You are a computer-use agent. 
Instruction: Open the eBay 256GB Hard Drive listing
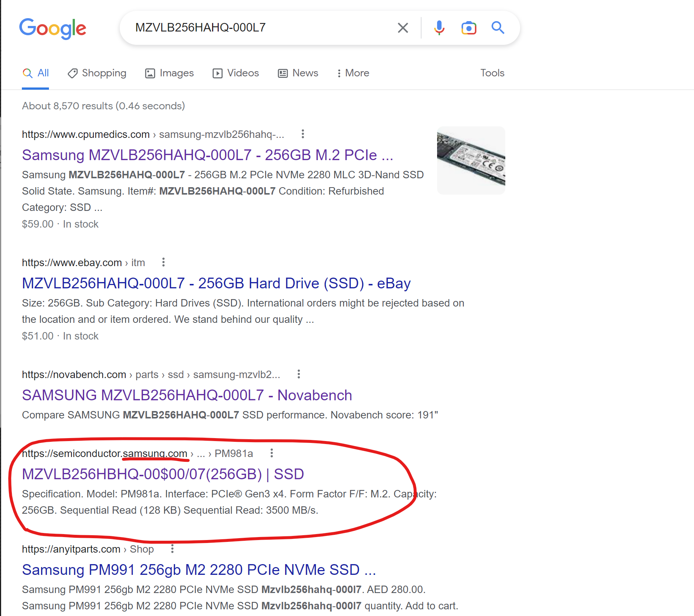[x=216, y=284]
